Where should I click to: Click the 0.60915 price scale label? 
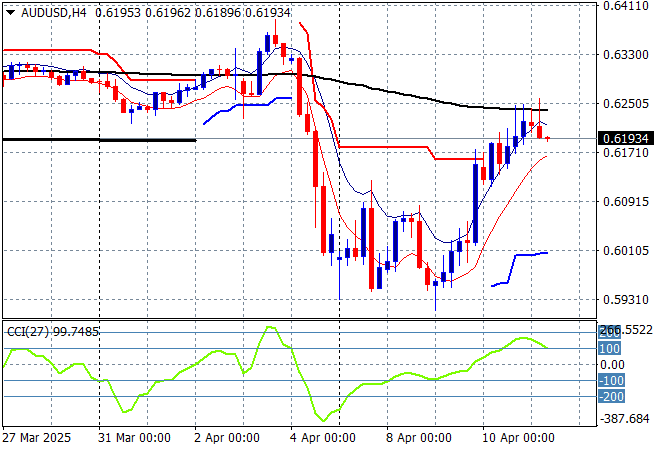click(x=625, y=202)
